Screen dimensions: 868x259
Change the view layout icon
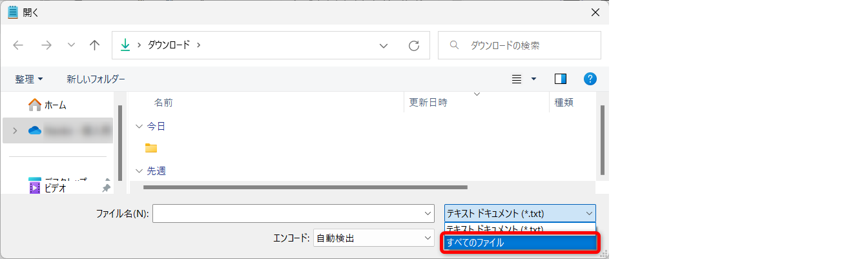coord(517,79)
